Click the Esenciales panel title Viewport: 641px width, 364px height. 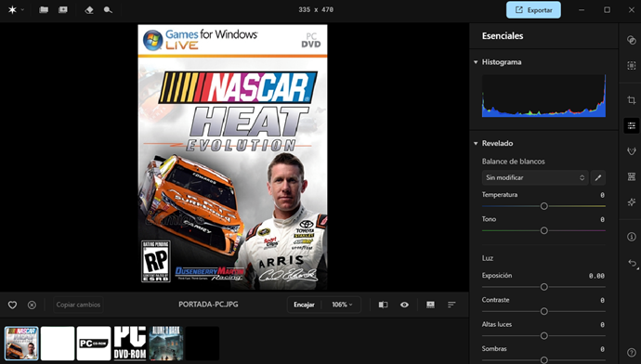pos(503,36)
